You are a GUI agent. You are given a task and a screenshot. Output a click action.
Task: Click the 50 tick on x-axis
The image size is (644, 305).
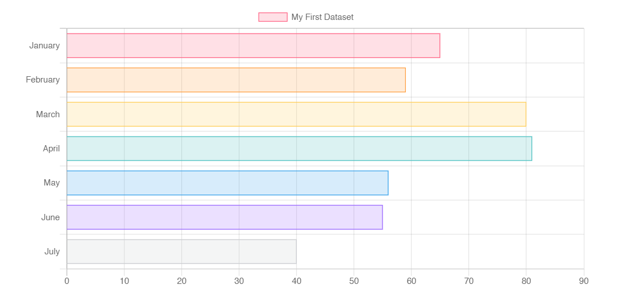(354, 281)
